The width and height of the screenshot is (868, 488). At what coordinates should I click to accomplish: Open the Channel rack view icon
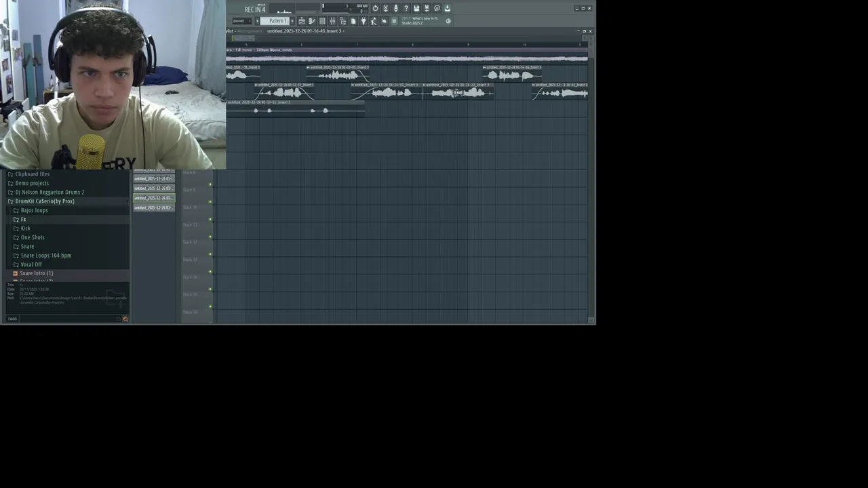(322, 21)
